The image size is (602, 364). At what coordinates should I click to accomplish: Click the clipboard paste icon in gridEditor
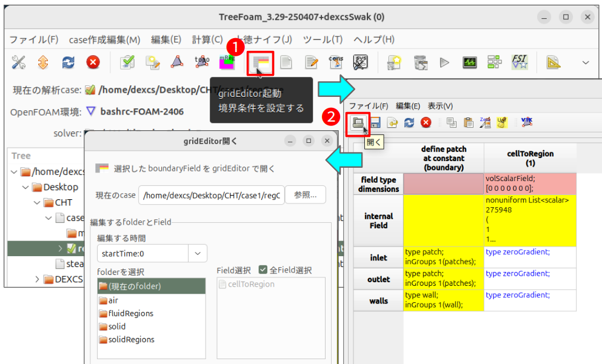pos(469,123)
